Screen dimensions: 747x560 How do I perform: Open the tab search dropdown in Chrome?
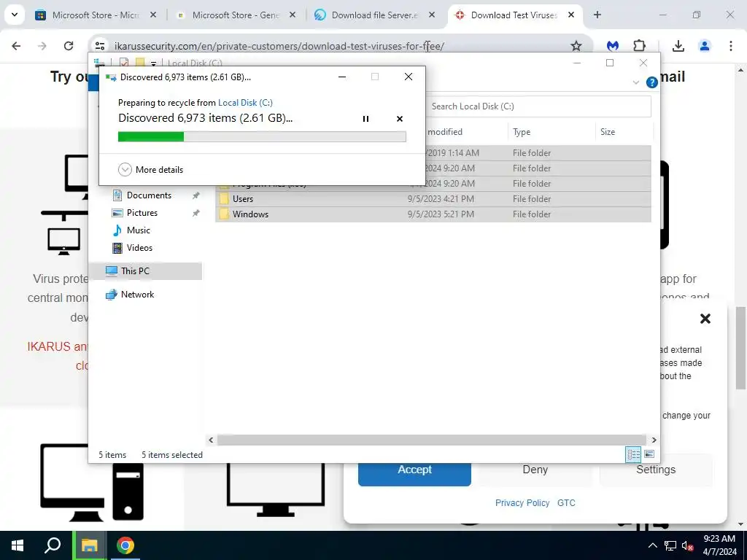pyautogui.click(x=15, y=15)
